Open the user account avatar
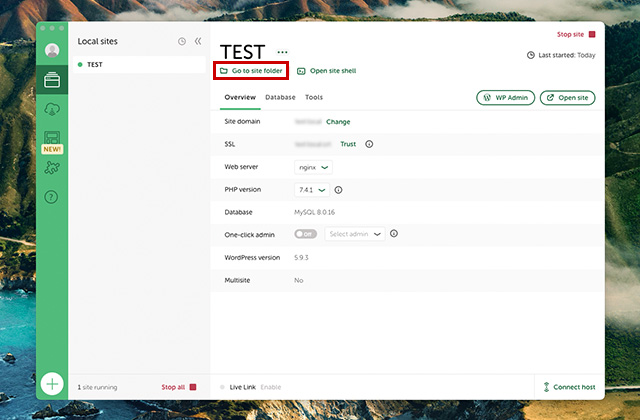Image resolution: width=640 pixels, height=420 pixels. pos(52,50)
